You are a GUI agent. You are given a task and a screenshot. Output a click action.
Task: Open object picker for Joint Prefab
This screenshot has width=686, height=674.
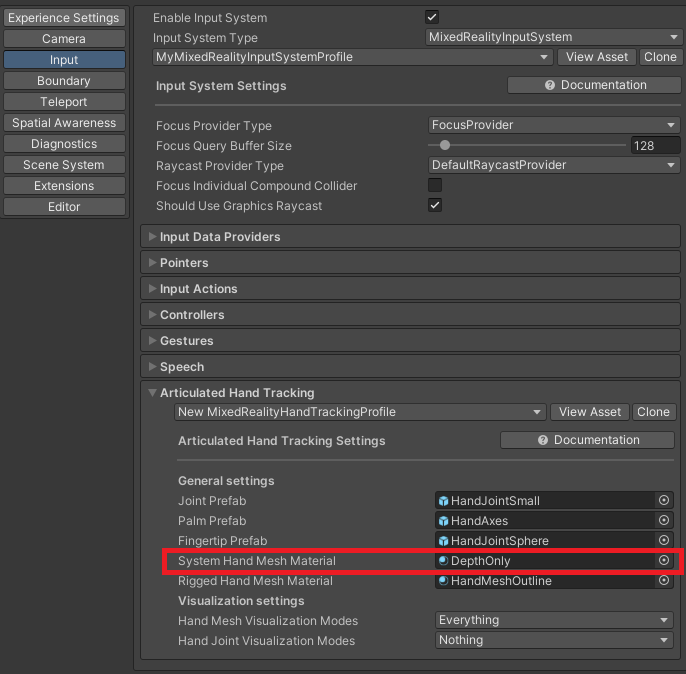coord(664,500)
